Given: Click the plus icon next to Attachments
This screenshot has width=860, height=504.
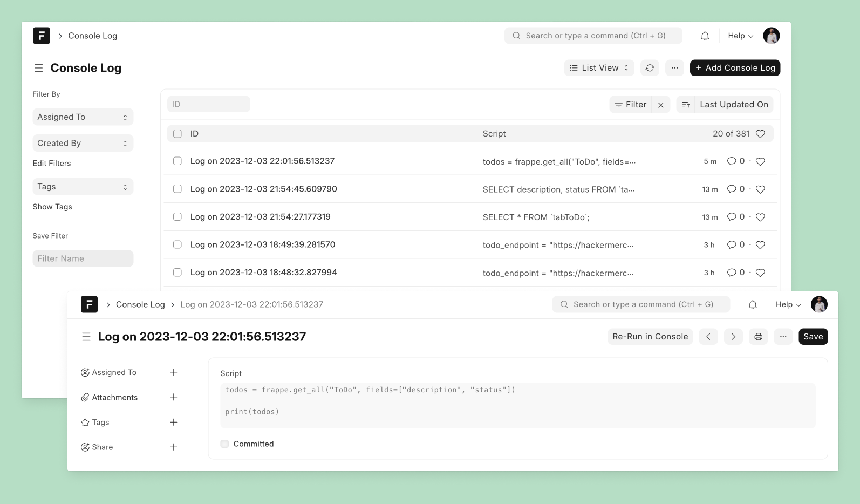Looking at the screenshot, I should (x=173, y=397).
